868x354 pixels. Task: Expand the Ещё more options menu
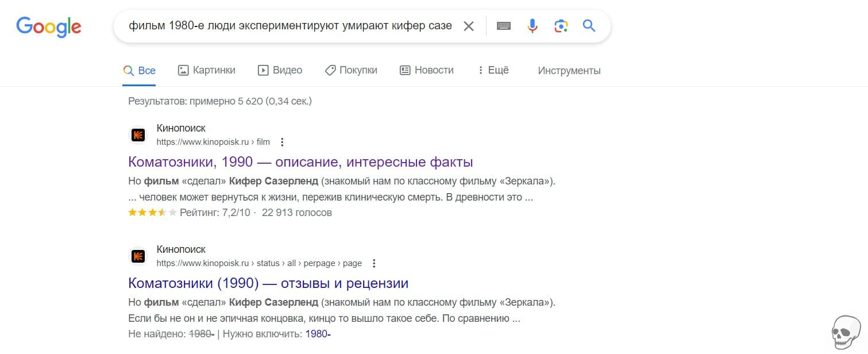[493, 70]
